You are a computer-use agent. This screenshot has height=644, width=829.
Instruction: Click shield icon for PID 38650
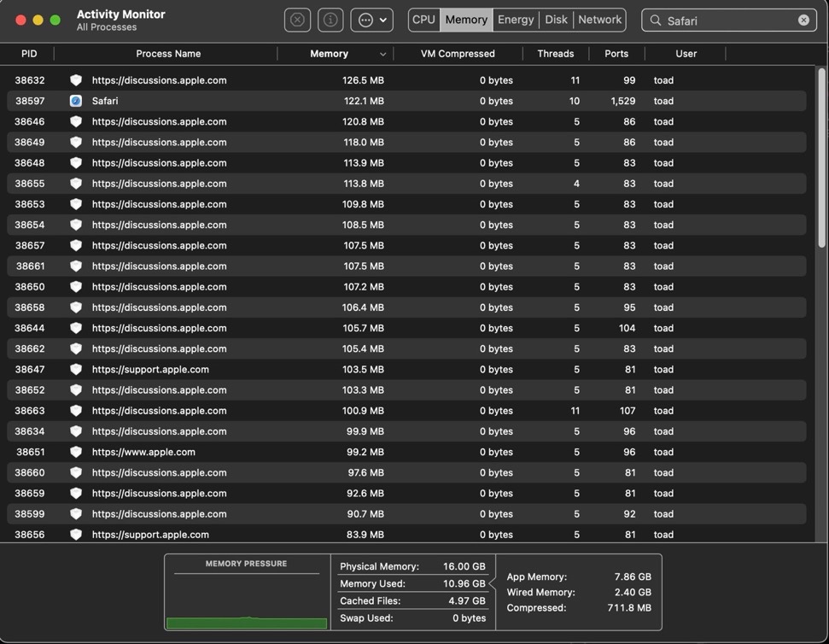point(76,286)
